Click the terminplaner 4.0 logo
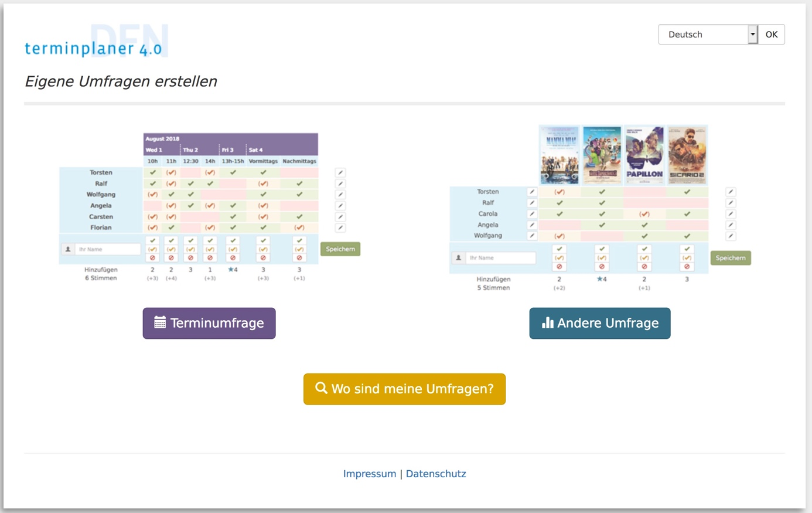The height and width of the screenshot is (513, 812). coord(94,48)
